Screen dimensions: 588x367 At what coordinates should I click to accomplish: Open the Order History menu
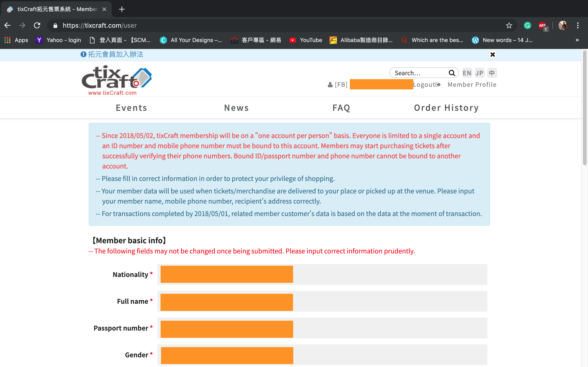[446, 108]
